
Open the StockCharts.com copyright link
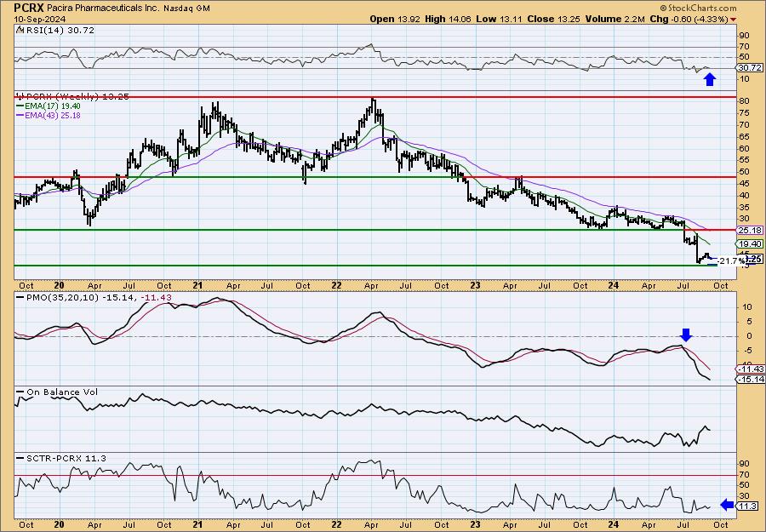pyautogui.click(x=698, y=8)
